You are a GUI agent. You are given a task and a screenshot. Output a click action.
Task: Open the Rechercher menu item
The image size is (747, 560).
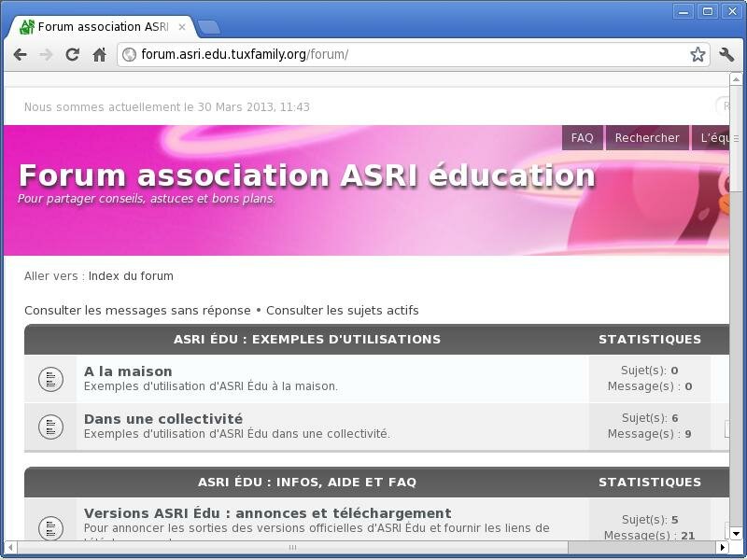(647, 137)
